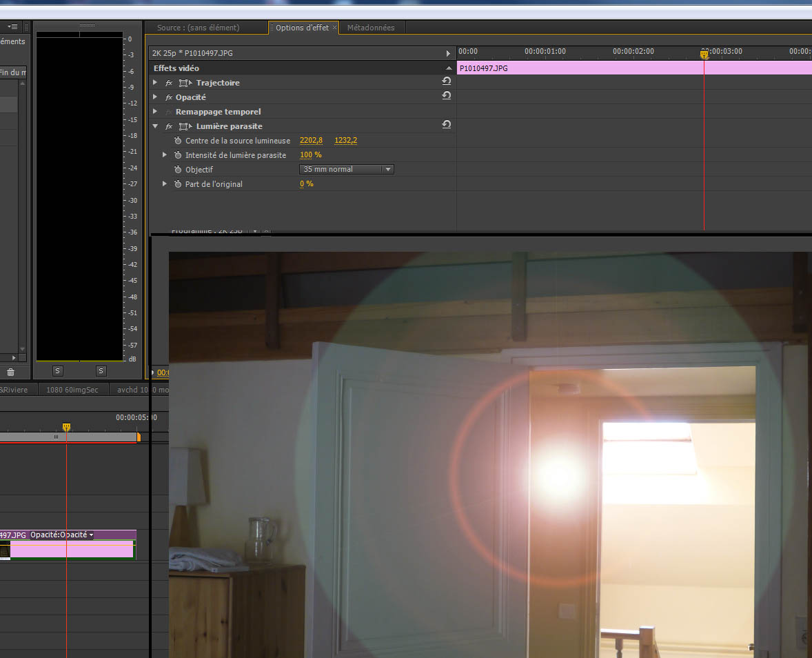Click the Effets vidéo header label
This screenshot has width=812, height=658.
176,68
